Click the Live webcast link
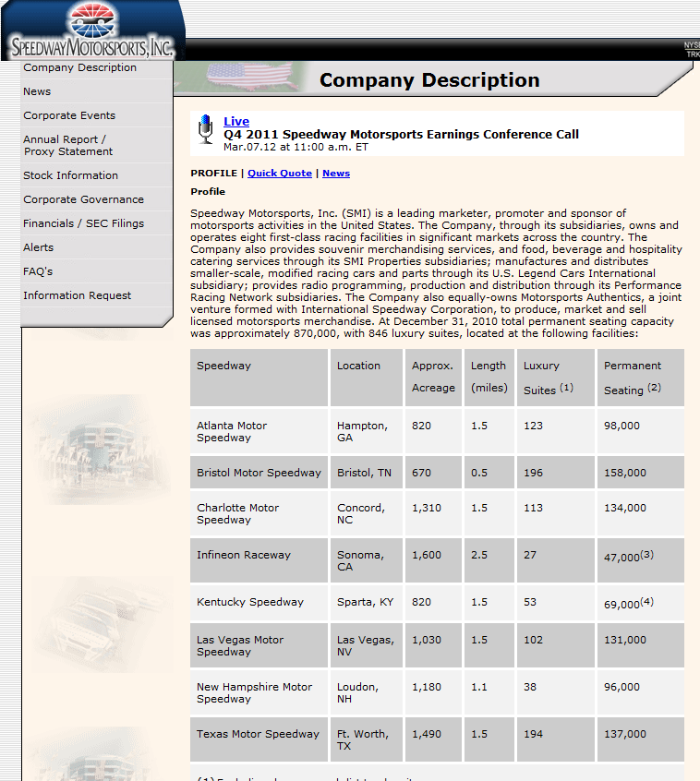This screenshot has width=700, height=781. pyautogui.click(x=236, y=121)
